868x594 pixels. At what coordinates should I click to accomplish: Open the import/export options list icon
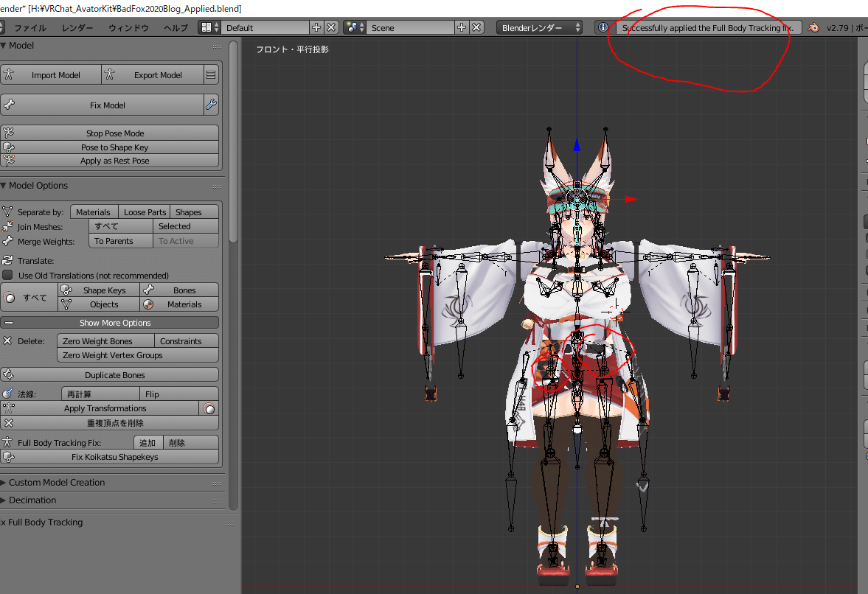coord(211,74)
